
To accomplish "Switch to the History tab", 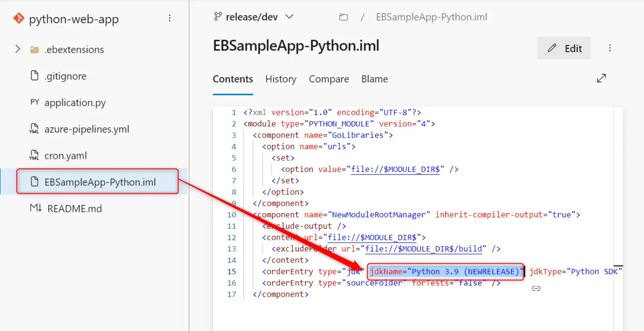I will pyautogui.click(x=281, y=79).
